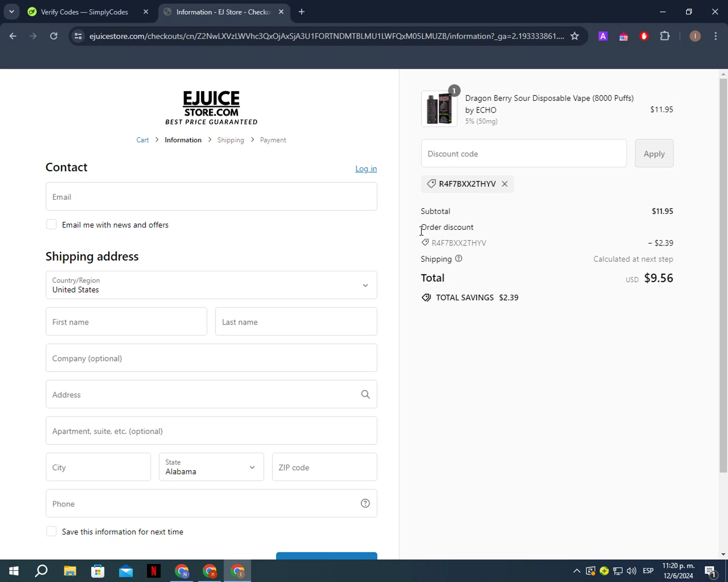Check Save this information for next time
The width and height of the screenshot is (728, 582).
51,532
